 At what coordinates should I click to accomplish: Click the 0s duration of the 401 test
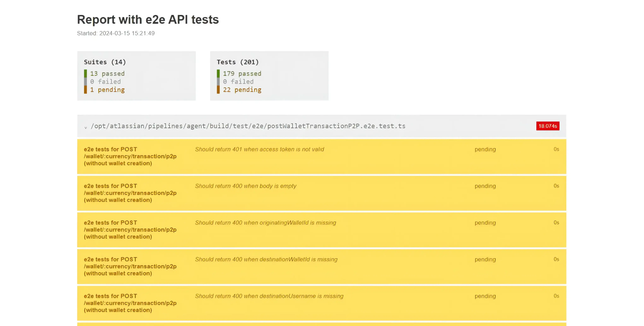pos(556,149)
